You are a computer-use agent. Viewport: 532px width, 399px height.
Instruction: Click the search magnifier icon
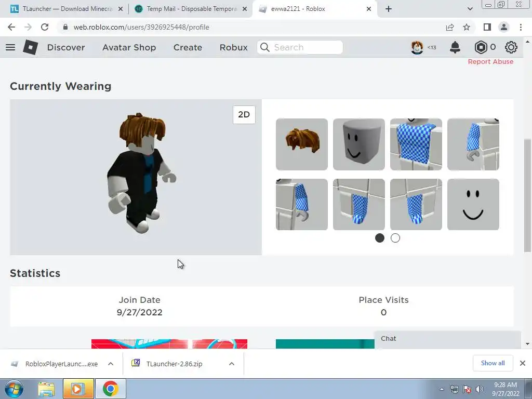[x=265, y=47]
